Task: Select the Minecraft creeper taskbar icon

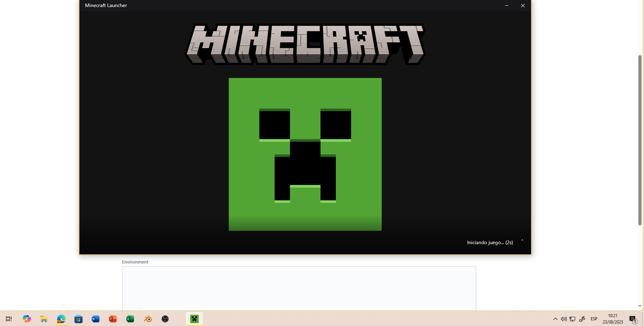Action: (194, 319)
